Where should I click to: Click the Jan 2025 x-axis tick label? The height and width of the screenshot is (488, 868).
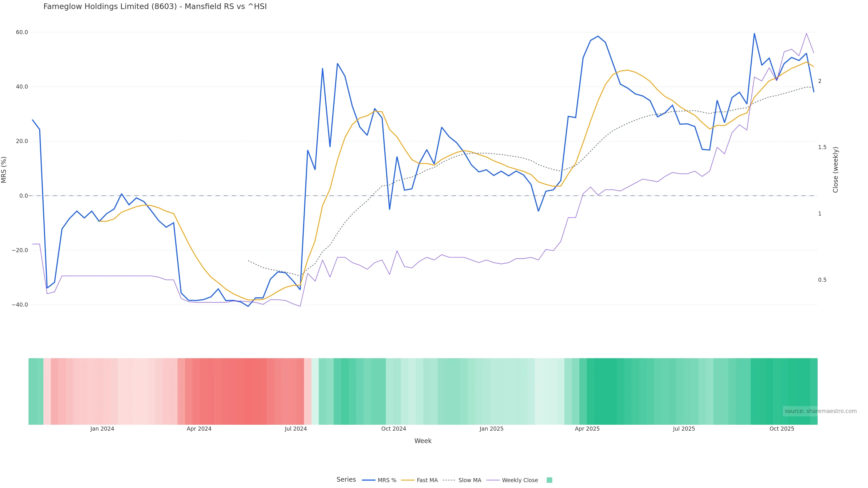click(491, 429)
